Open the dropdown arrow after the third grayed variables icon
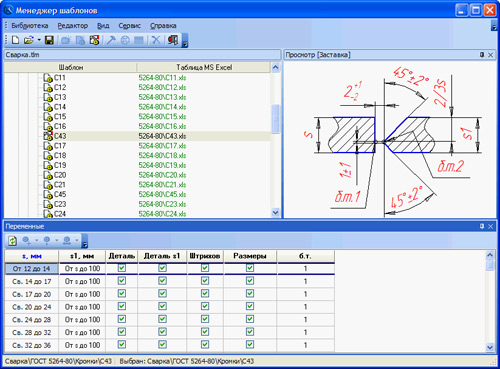Image resolution: width=500 pixels, height=369 pixels. pyautogui.click(x=77, y=240)
